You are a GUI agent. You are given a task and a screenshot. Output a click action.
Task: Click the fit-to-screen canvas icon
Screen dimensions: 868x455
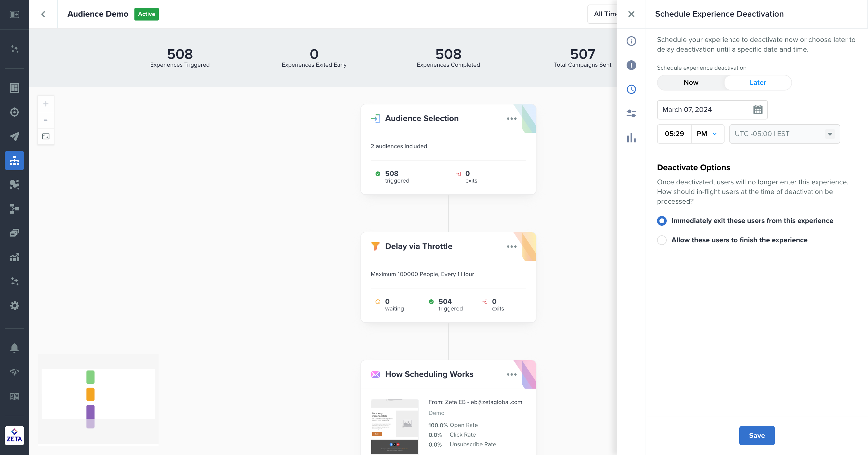(46, 136)
